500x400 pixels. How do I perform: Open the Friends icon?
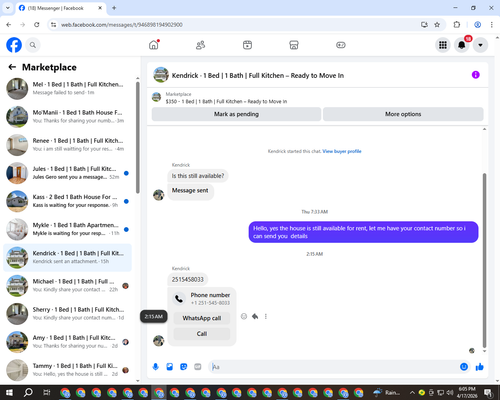point(200,45)
